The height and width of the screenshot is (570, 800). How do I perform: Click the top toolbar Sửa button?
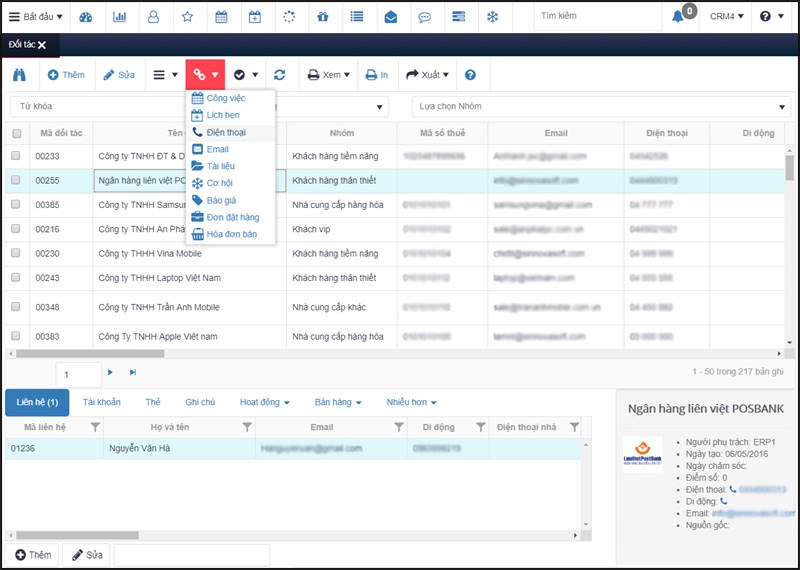click(119, 75)
